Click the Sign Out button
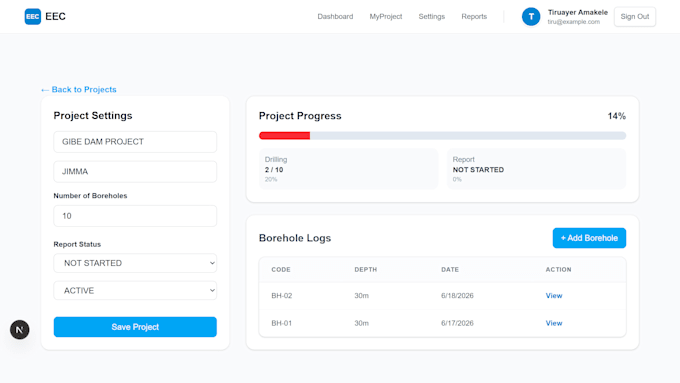The height and width of the screenshot is (383, 680). click(634, 16)
